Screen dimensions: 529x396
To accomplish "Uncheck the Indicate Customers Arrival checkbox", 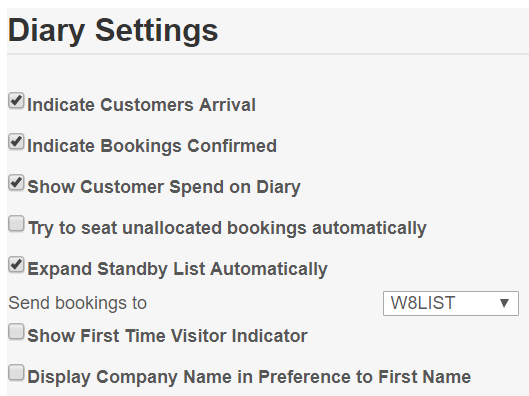I will (16, 101).
